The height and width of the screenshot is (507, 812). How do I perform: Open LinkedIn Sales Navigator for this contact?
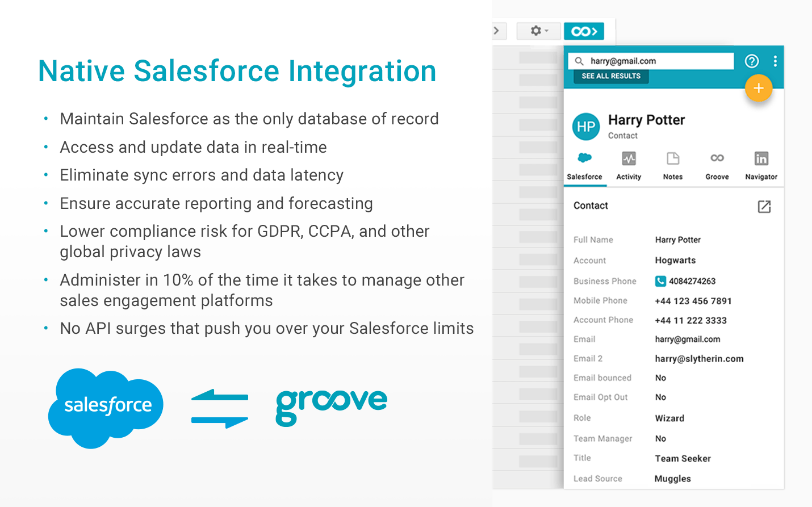tap(760, 165)
